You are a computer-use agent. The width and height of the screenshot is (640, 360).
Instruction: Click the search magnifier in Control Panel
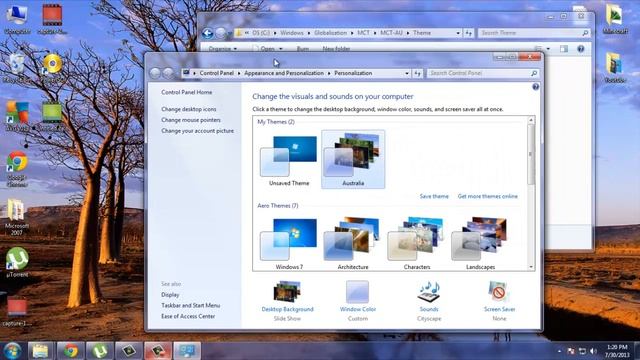point(534,73)
